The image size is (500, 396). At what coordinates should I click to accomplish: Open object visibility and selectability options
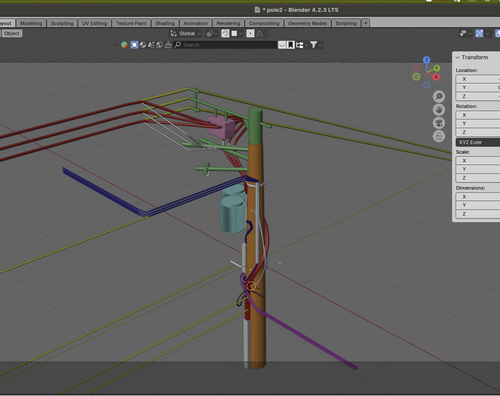coord(465,33)
